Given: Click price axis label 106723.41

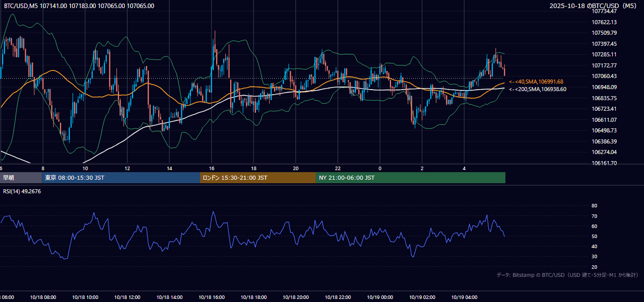Looking at the screenshot, I should pyautogui.click(x=604, y=109).
